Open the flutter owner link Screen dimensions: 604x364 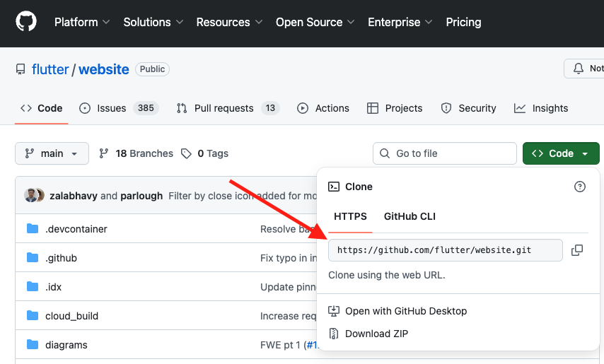coord(50,69)
